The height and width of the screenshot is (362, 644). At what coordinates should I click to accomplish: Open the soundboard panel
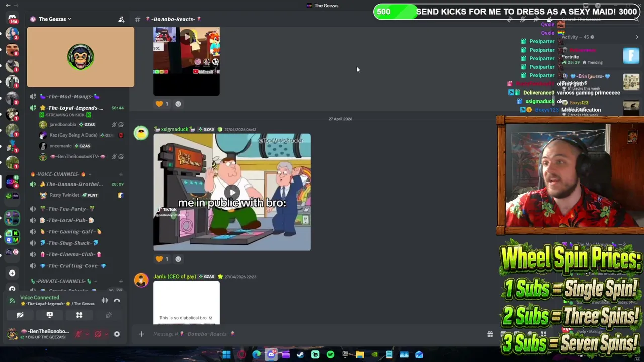point(109,315)
